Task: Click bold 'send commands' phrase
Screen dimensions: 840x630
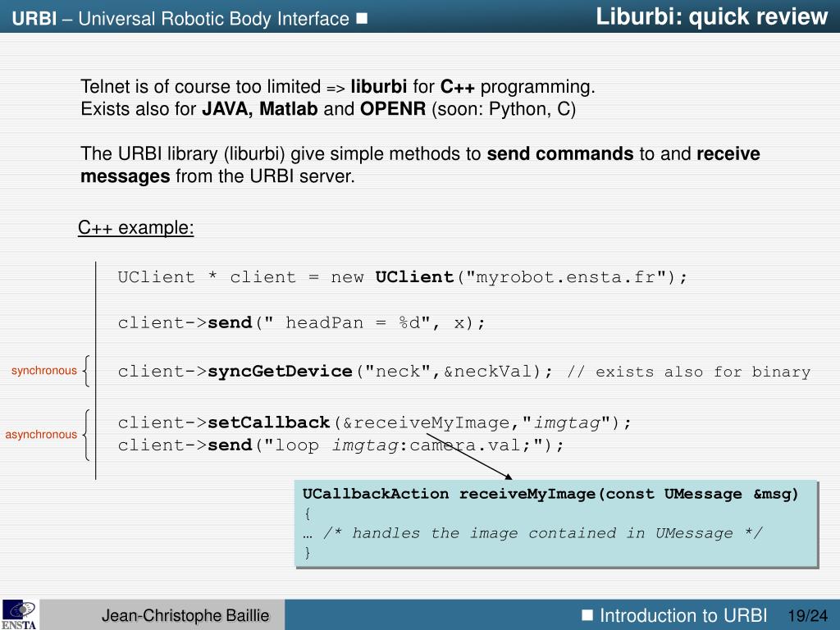Action: tap(559, 154)
